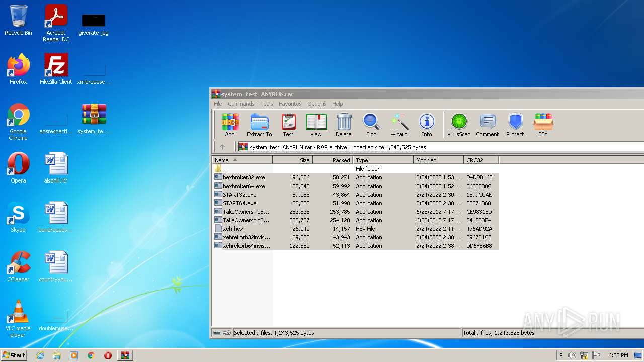Run the Test archive tool
The height and width of the screenshot is (362, 644).
tap(288, 125)
